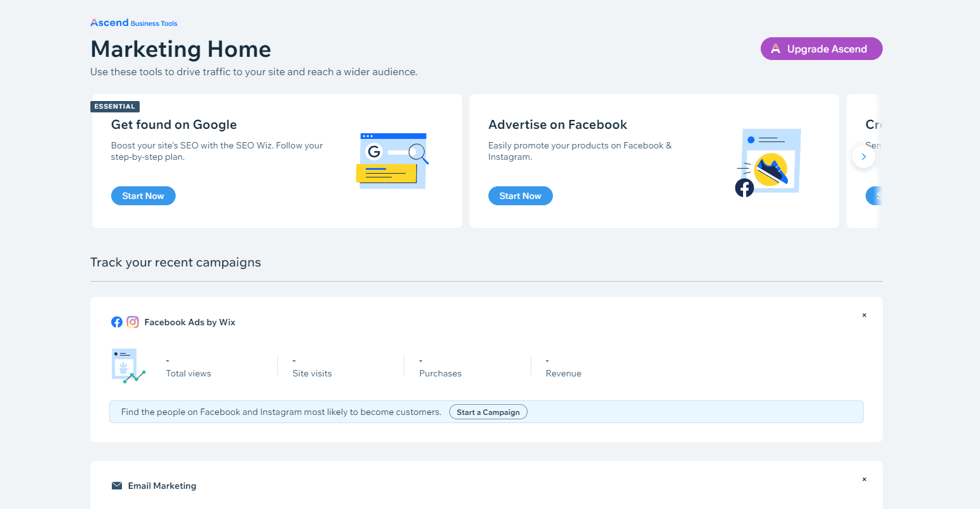Click the Email Marketing envelope icon
Screen dimensions: 980x509
click(x=117, y=486)
